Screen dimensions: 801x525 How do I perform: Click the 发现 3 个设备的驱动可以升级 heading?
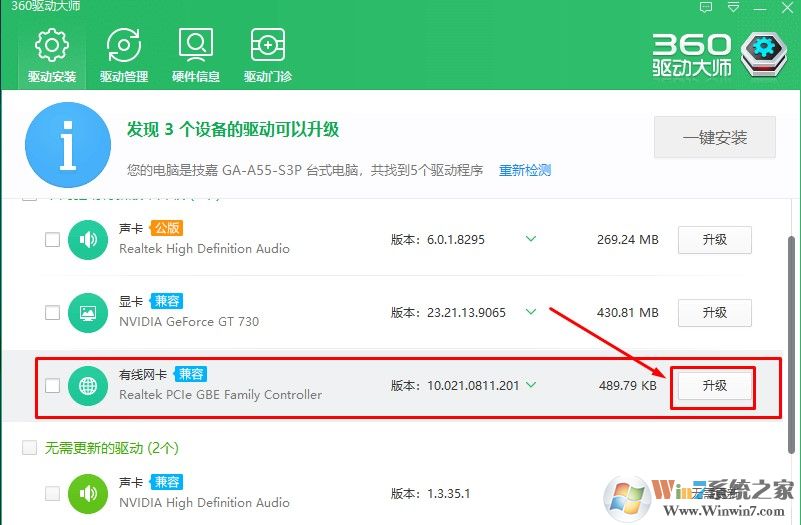pyautogui.click(x=232, y=129)
